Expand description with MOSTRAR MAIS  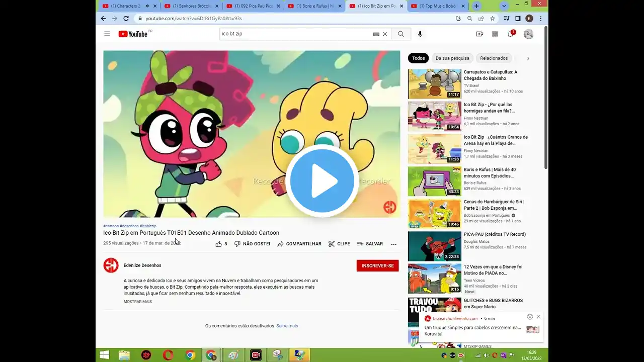point(138,302)
